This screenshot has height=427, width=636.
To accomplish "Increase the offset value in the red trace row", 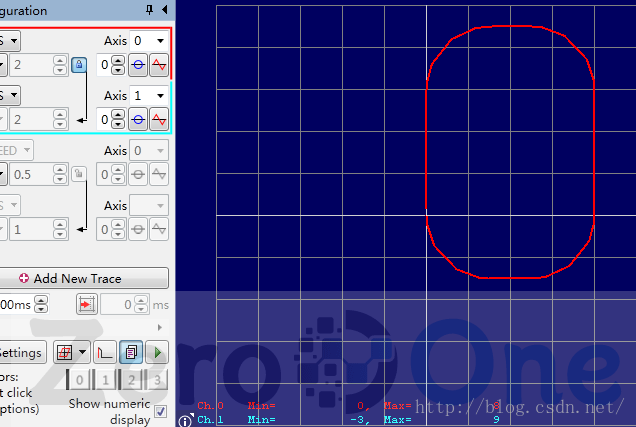I will click(x=118, y=60).
